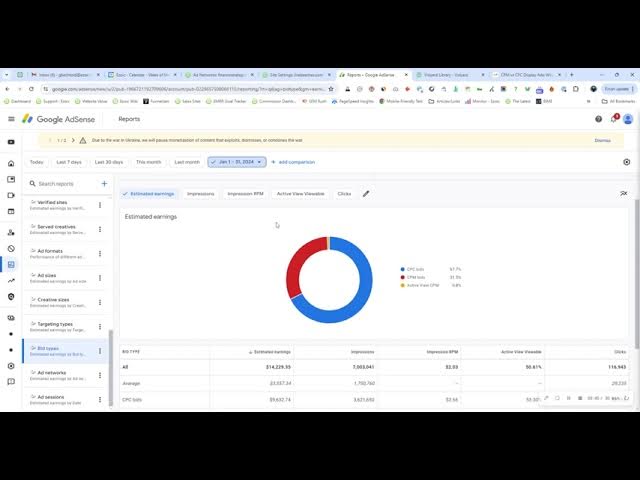Viewport: 640px width, 480px height.
Task: Select the Last month range
Action: (187, 162)
